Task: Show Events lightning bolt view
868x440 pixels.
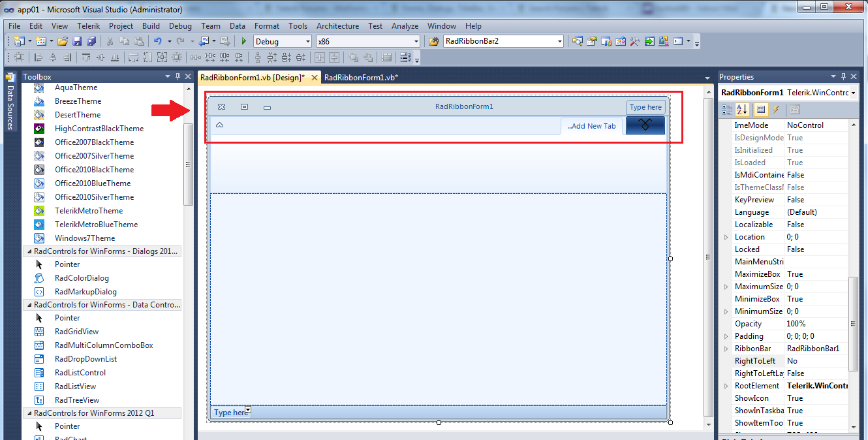Action: pos(776,109)
